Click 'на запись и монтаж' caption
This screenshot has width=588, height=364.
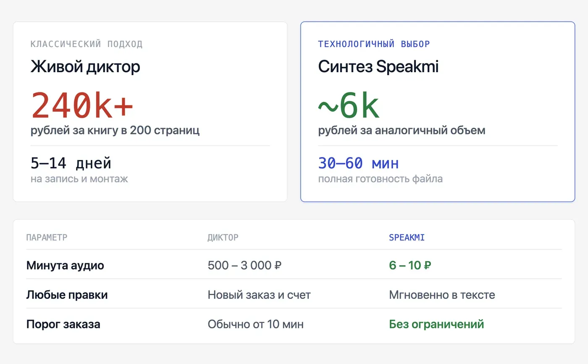tap(79, 179)
